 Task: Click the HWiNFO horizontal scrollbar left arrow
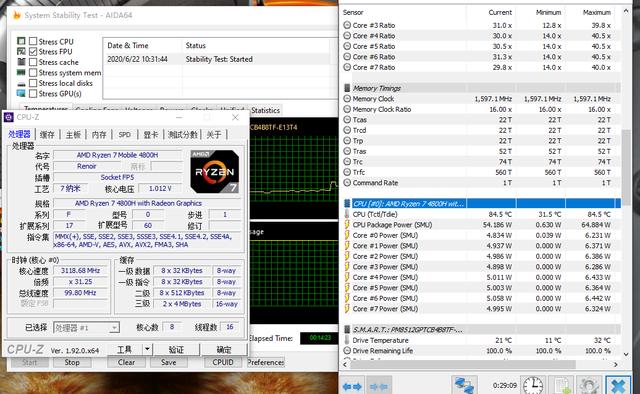coord(346,364)
